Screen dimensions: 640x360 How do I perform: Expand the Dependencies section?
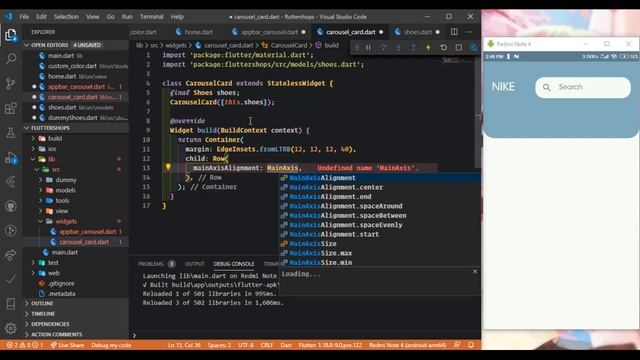pos(50,324)
